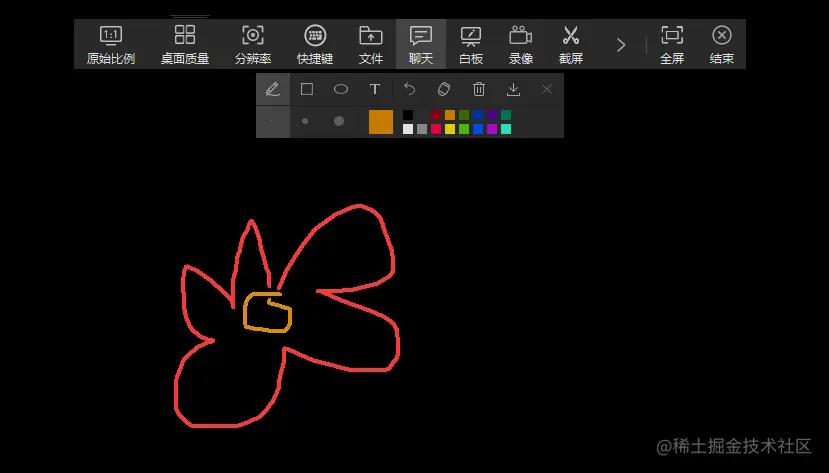Pick the dark teal color swatch
829x473 pixels.
[x=506, y=115]
